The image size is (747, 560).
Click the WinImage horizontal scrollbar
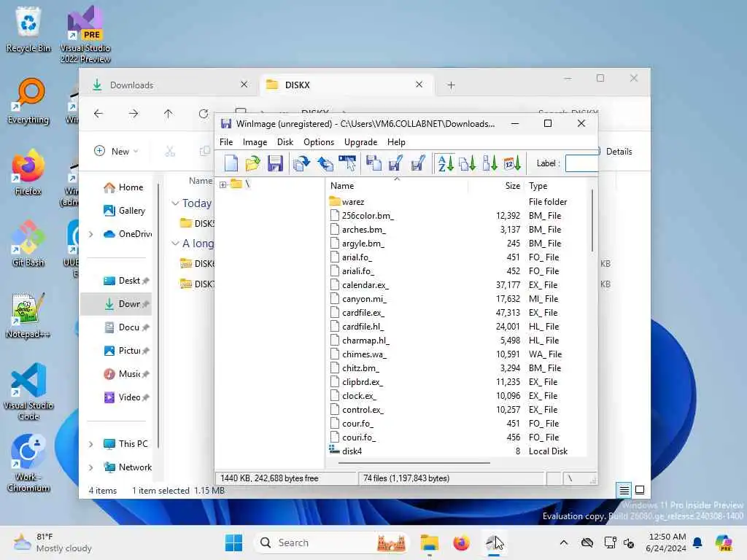pos(414,462)
